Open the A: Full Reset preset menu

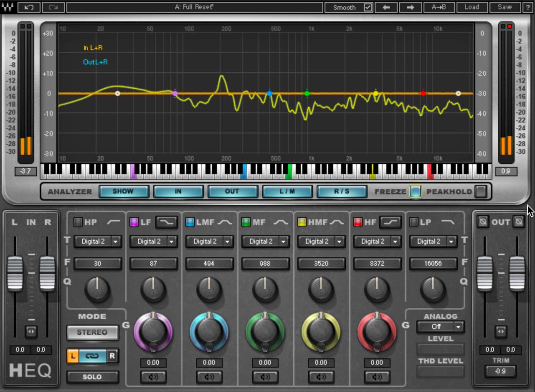click(194, 7)
